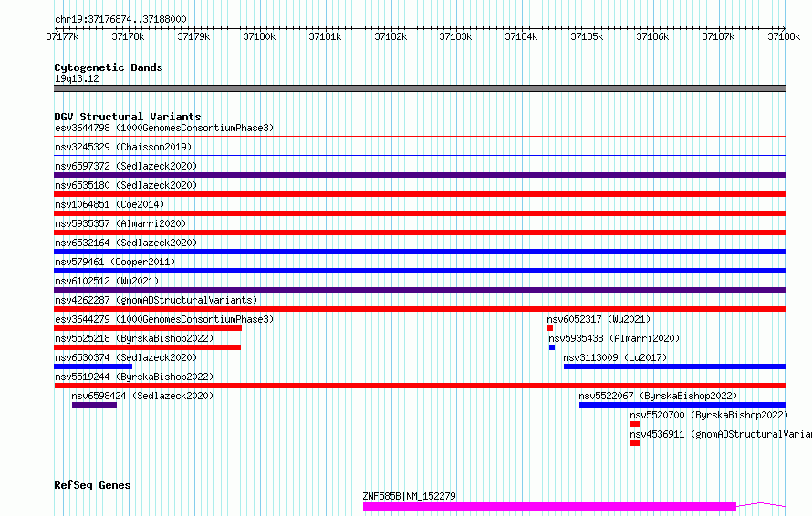
Task: Click the esv3644798 (1000GenomesConsortiumPhase3) variant label
Action: (x=164, y=128)
